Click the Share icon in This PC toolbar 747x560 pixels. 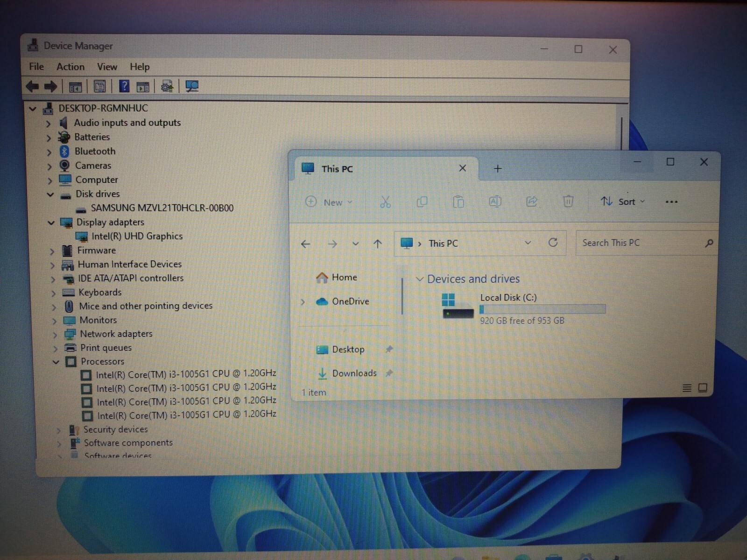click(531, 202)
